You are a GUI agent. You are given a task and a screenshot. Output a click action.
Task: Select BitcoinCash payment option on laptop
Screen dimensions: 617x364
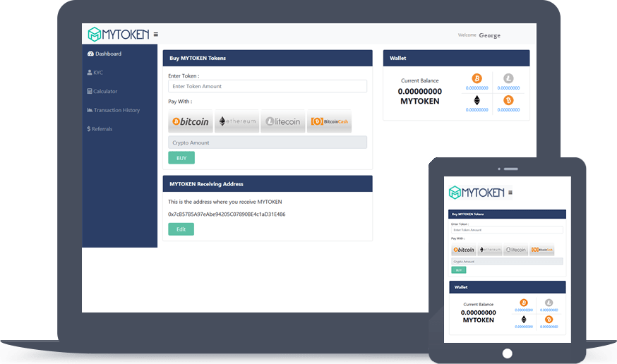pyautogui.click(x=329, y=121)
